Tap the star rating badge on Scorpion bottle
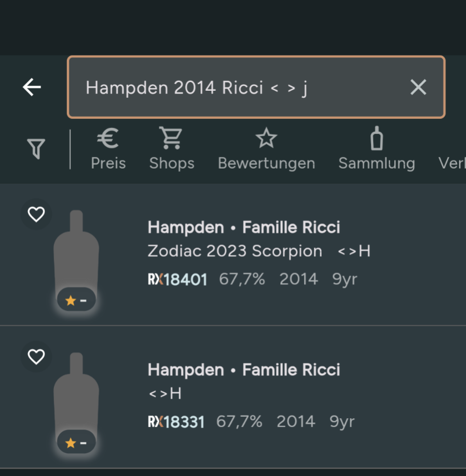466x476 pixels. (x=76, y=300)
